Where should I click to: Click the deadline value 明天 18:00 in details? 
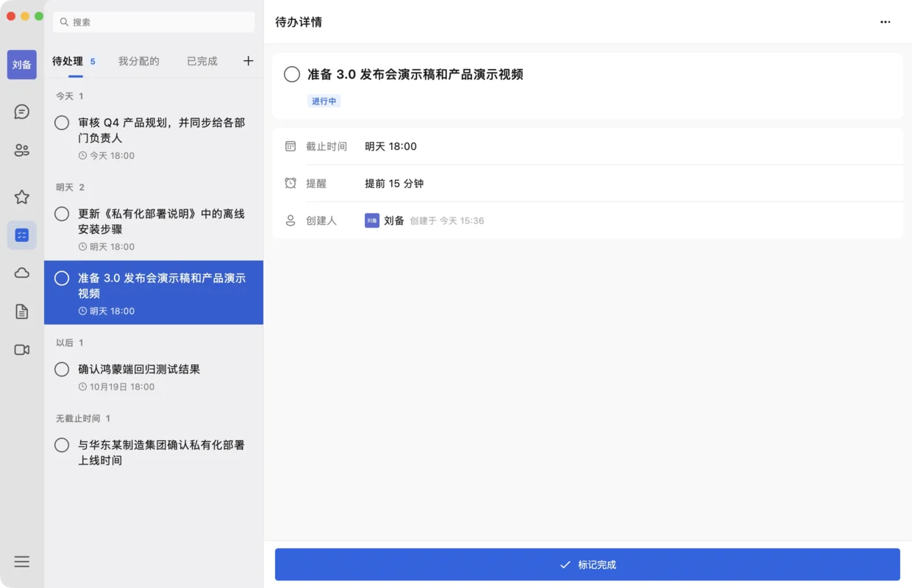391,146
